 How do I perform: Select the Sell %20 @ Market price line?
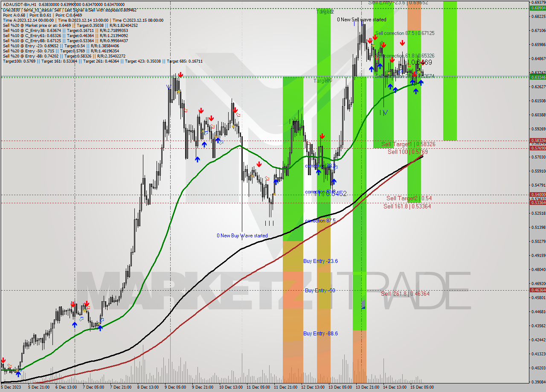click(70, 25)
